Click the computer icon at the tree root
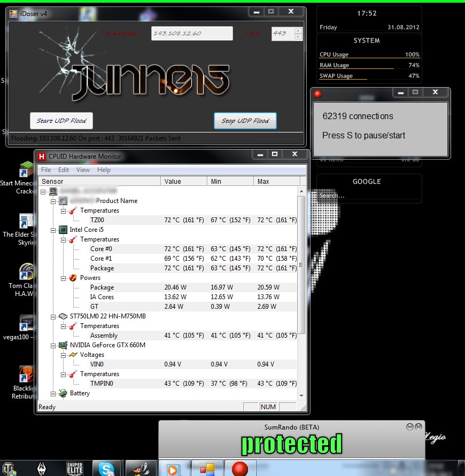465x476 pixels. 53,191
